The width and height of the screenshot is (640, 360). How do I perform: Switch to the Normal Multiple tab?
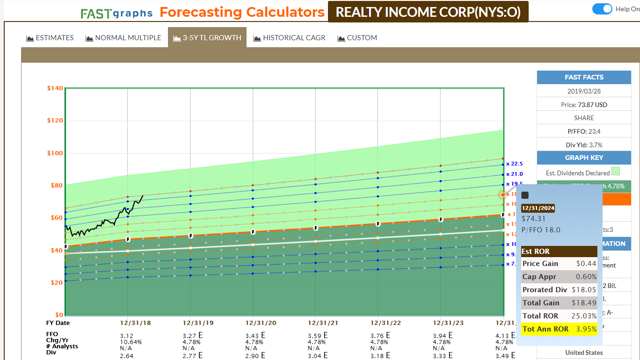tap(123, 38)
